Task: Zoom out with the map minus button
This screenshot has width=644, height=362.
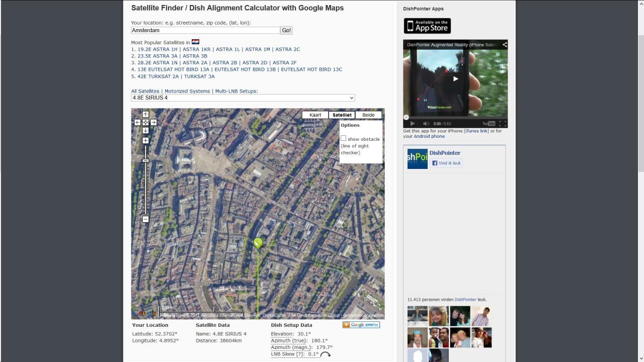Action: 145,219
